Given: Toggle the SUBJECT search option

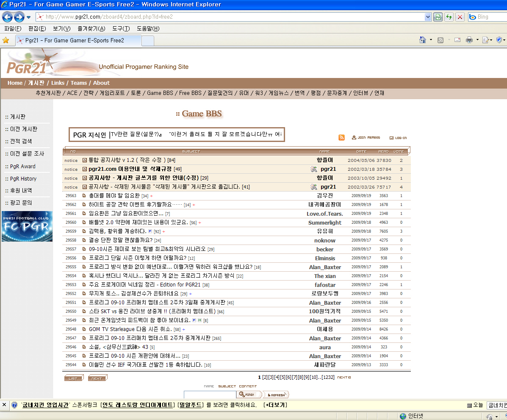Looking at the screenshot, I should (227, 387).
